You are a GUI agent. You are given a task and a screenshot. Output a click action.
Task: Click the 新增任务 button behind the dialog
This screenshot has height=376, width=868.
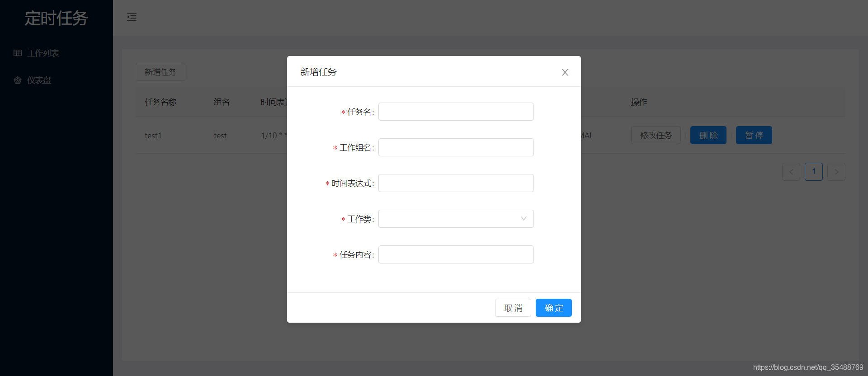click(x=160, y=72)
